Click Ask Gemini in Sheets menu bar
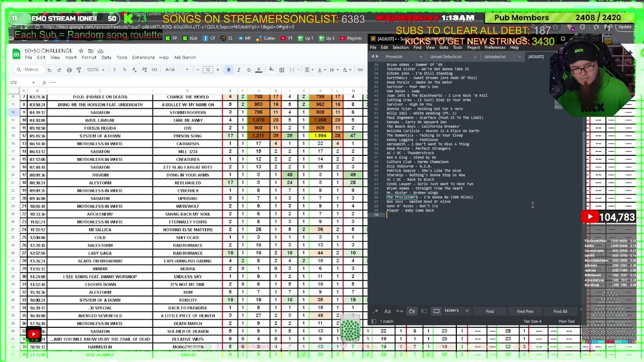 (185, 57)
